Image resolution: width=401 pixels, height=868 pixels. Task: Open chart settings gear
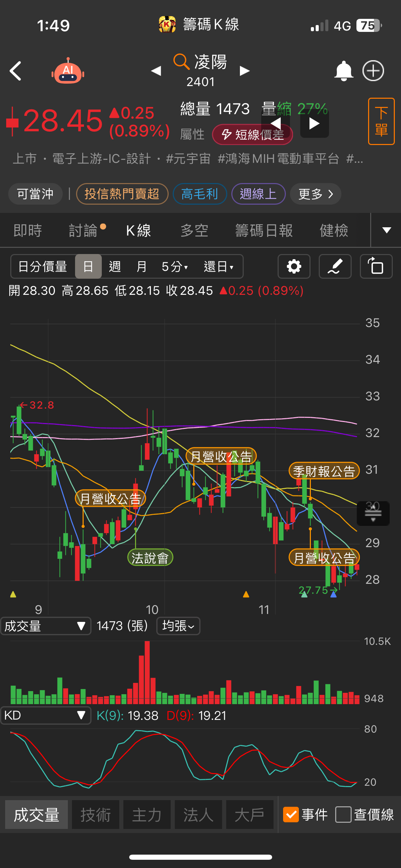(x=294, y=266)
